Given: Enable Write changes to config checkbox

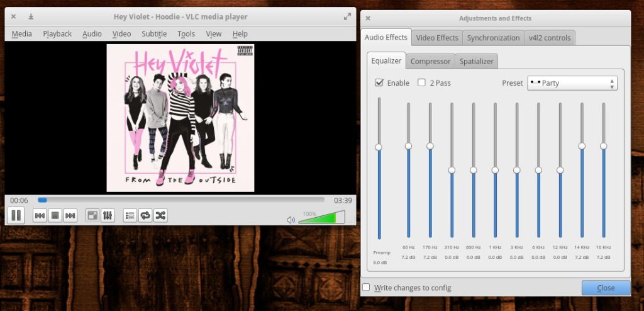Looking at the screenshot, I should pyautogui.click(x=366, y=288).
